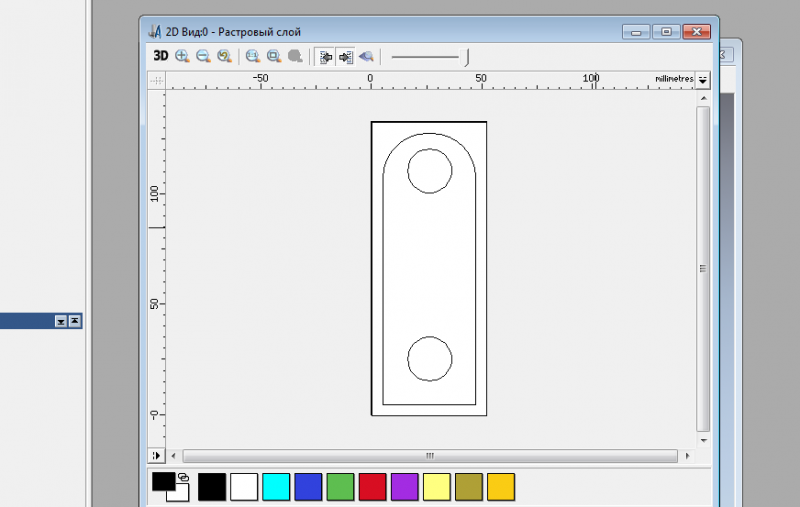The image size is (800, 507).
Task: Select the black palette swatch
Action: click(x=212, y=487)
